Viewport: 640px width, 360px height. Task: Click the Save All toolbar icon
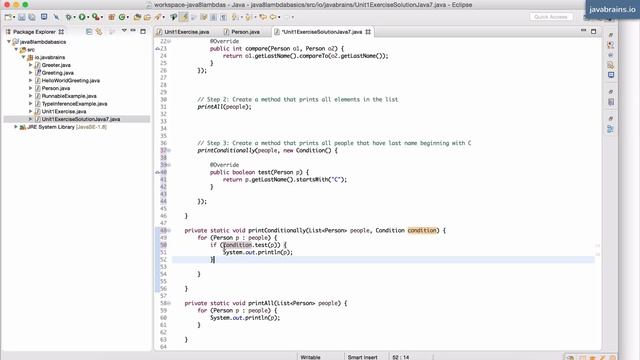click(x=32, y=17)
